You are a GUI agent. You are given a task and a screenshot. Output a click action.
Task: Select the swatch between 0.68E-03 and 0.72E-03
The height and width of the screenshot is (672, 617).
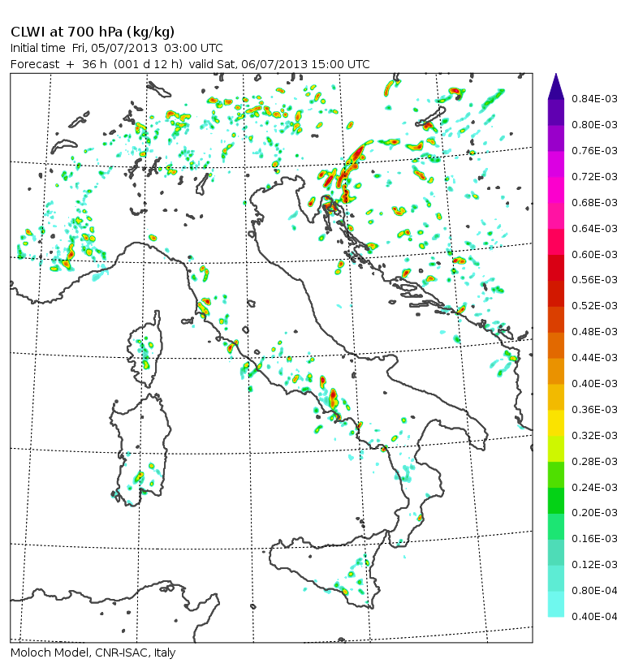coord(556,190)
